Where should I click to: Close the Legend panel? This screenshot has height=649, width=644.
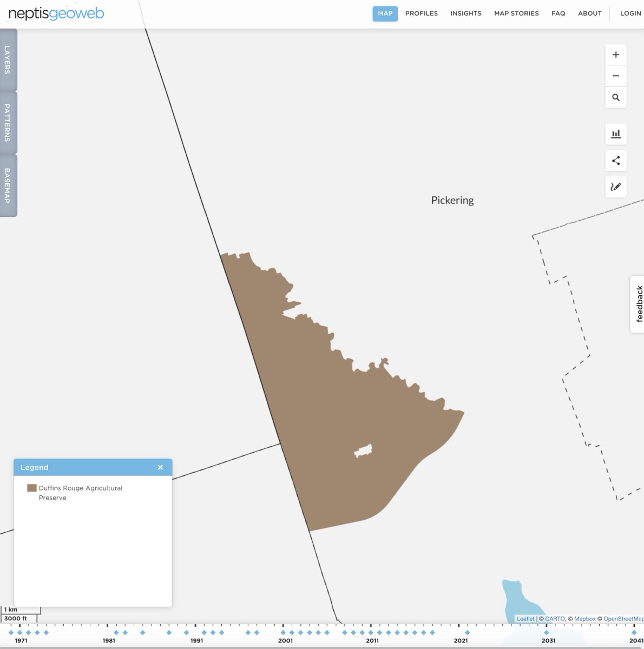[160, 467]
